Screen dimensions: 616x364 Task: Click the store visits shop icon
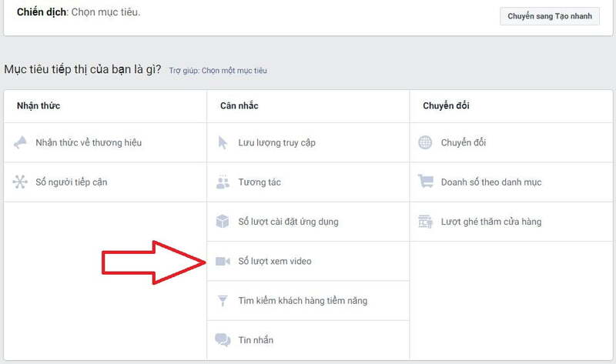point(425,222)
